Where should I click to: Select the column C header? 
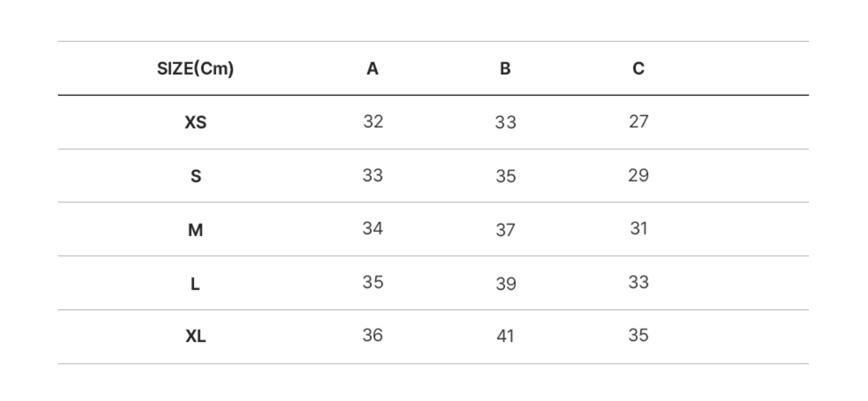638,69
